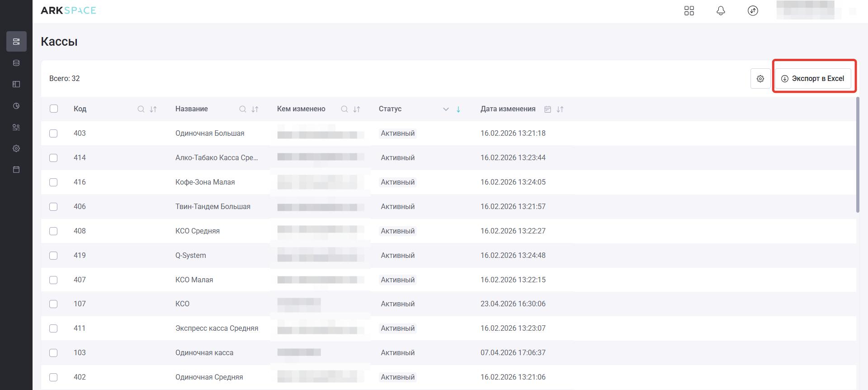Select the Кассы item in sidebar
This screenshot has height=390, width=868.
point(16,42)
